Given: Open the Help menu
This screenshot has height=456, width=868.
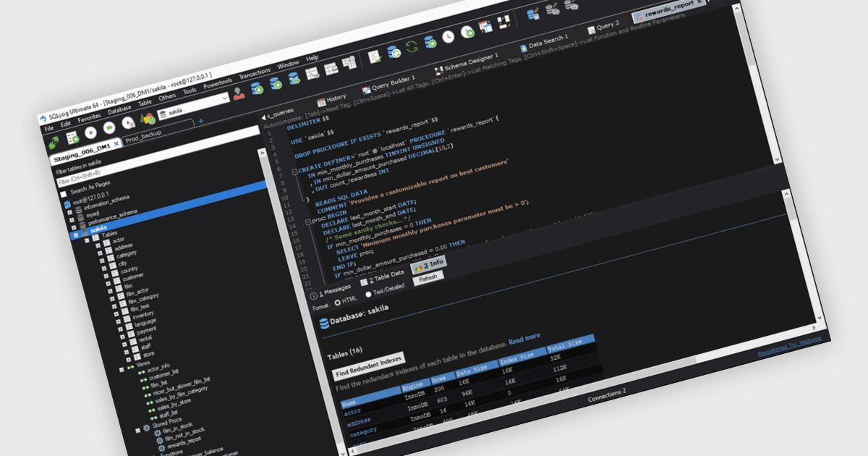Looking at the screenshot, I should 312,59.
